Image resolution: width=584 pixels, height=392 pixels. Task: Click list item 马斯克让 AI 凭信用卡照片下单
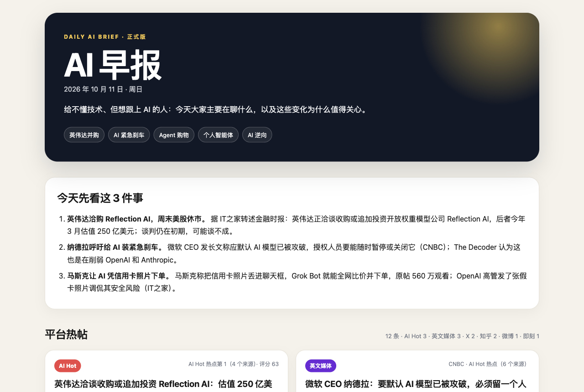coord(297,282)
